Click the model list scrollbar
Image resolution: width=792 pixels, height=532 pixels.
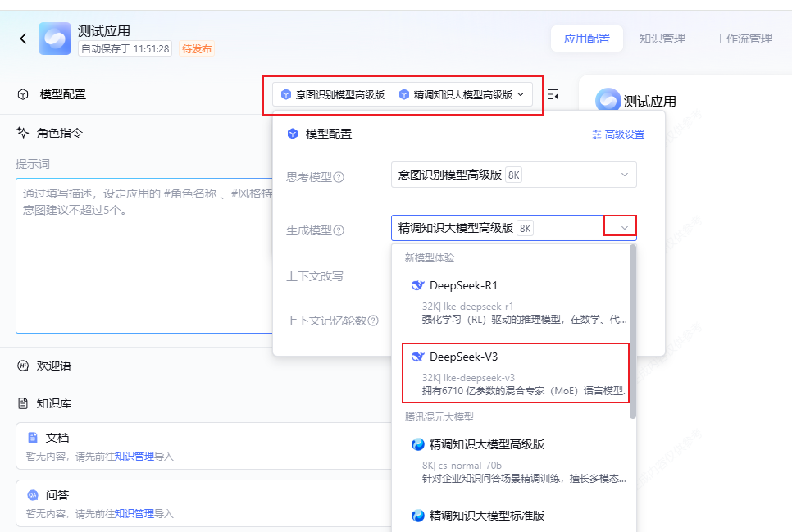(x=633, y=331)
